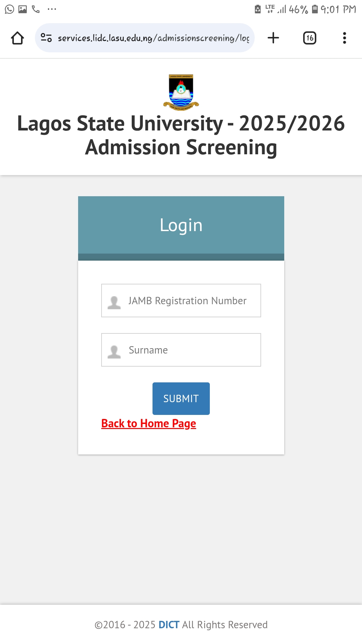Open the browser three-dot menu

(344, 38)
